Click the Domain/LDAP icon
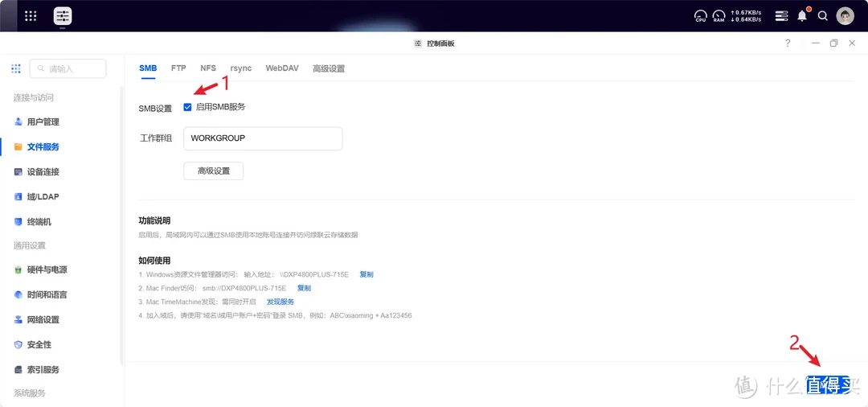868x407 pixels. [18, 196]
